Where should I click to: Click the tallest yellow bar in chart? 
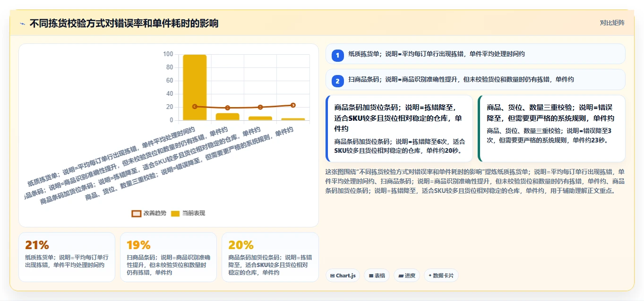(195, 87)
